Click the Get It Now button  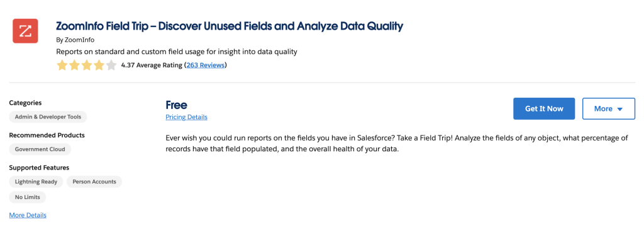click(544, 108)
